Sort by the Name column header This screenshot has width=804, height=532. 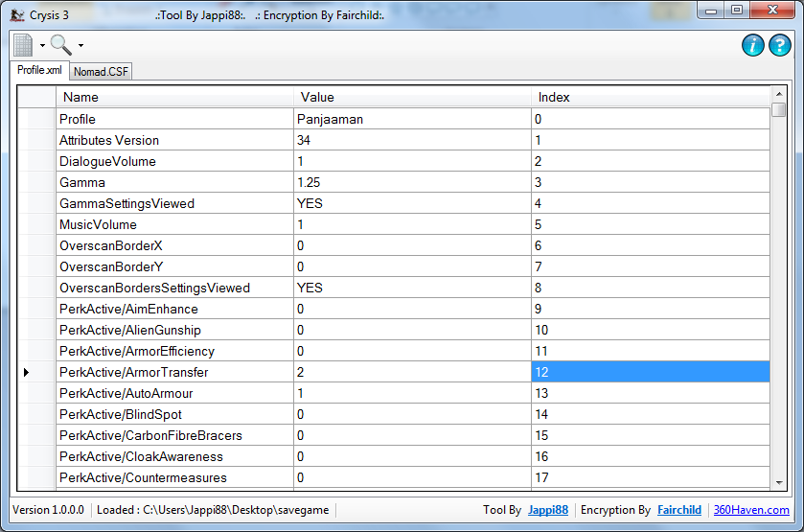(174, 97)
